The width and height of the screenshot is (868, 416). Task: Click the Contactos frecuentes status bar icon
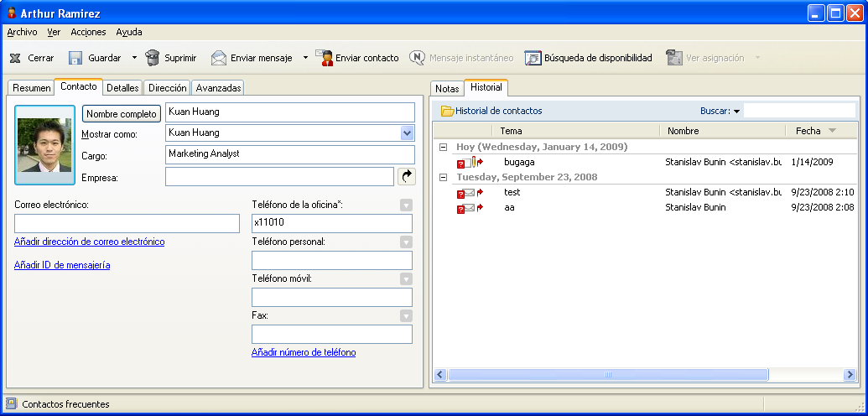click(x=11, y=403)
